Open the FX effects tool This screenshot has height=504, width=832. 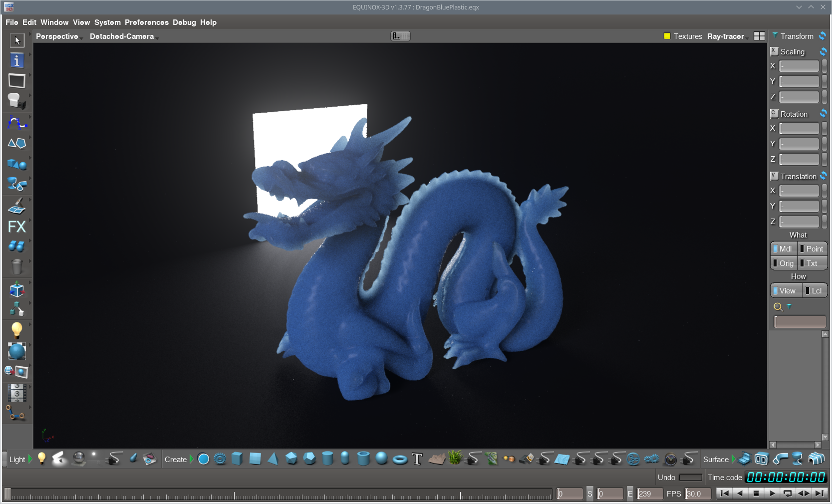[x=16, y=227]
